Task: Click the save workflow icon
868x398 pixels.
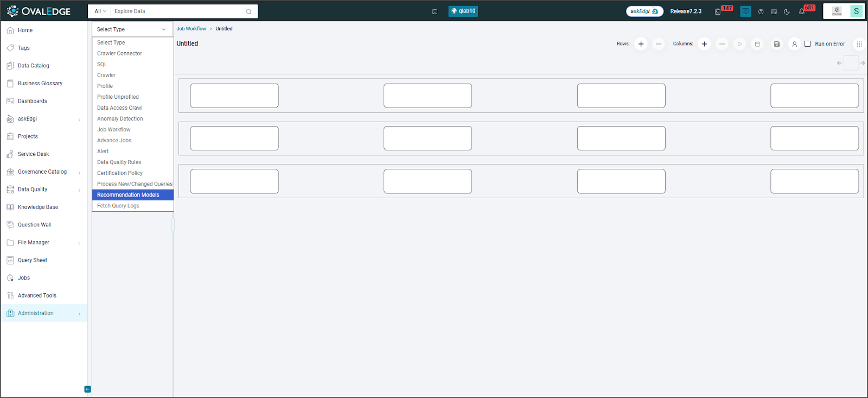Action: [x=776, y=44]
